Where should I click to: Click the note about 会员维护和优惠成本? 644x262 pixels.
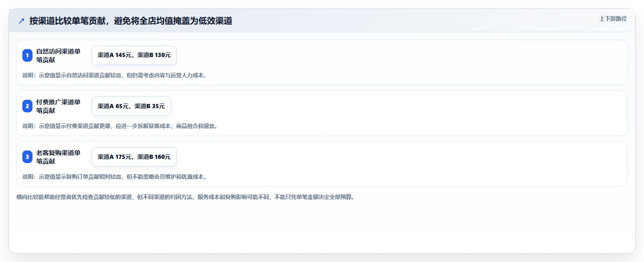click(114, 177)
